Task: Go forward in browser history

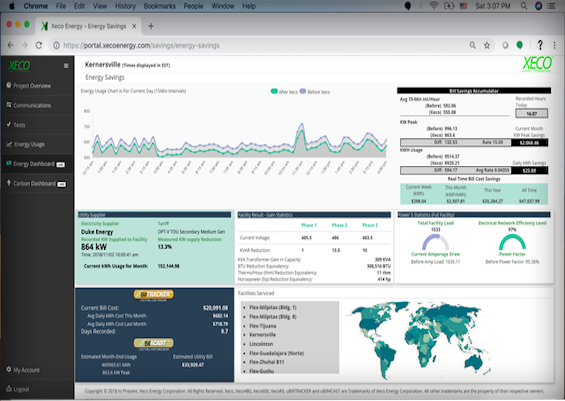Action: (x=25, y=45)
